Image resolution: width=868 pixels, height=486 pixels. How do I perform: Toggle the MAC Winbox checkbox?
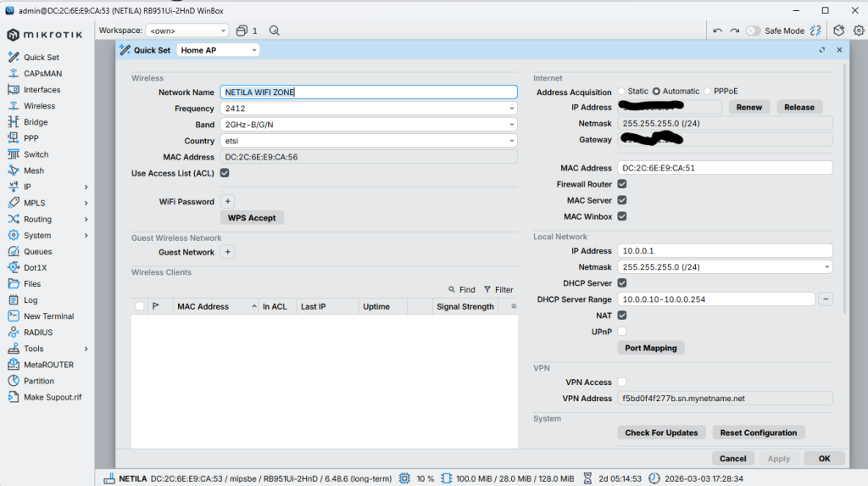tap(622, 216)
